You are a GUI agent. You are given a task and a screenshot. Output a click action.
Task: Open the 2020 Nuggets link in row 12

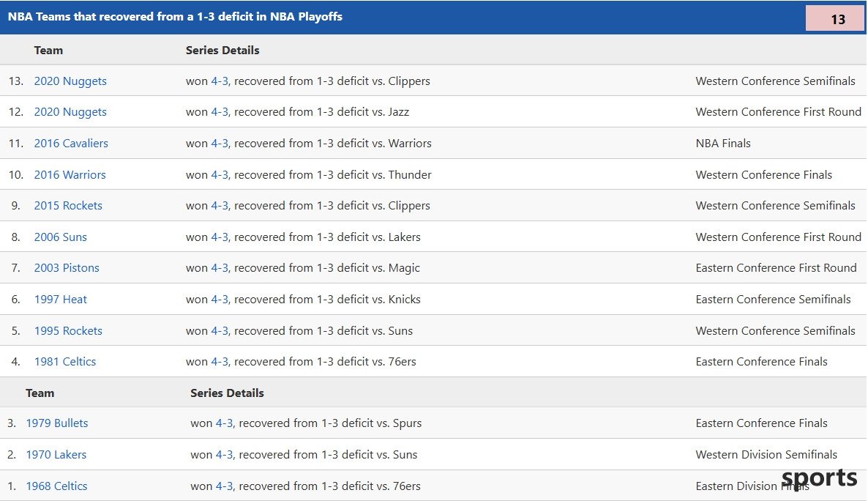coord(70,112)
